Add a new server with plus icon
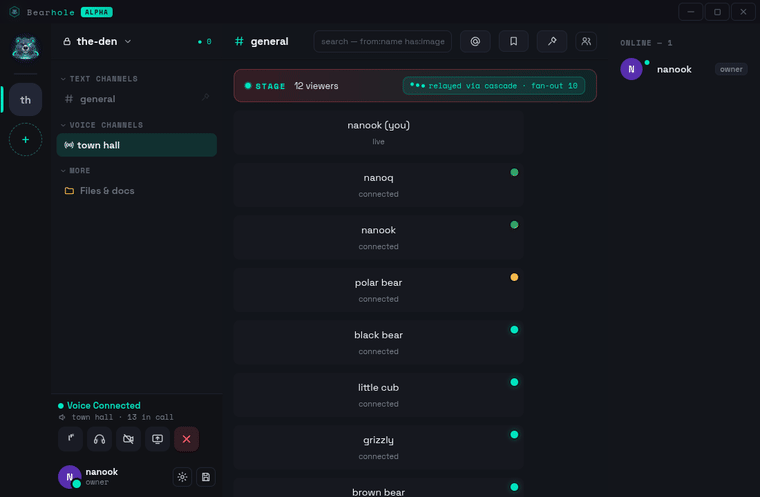This screenshot has width=760, height=497. click(25, 140)
